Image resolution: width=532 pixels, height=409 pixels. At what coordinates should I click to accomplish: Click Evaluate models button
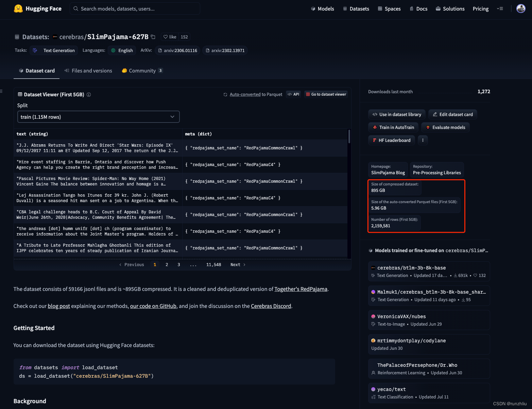(446, 127)
